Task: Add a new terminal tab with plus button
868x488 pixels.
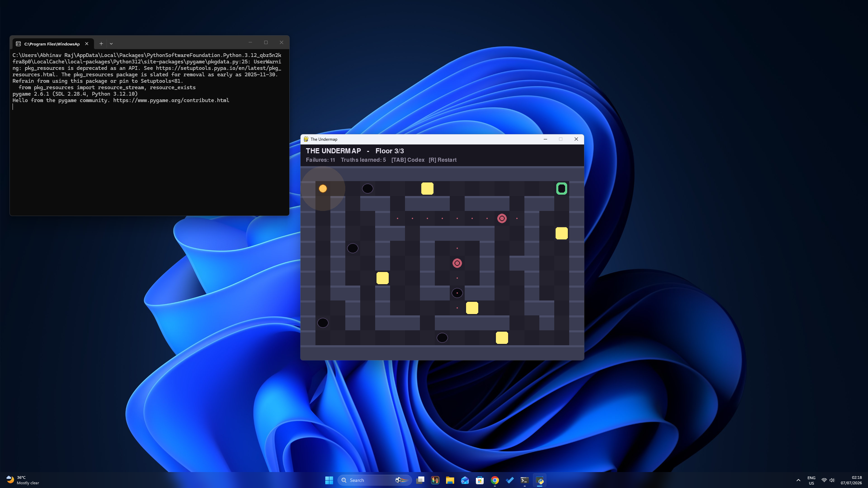Action: tap(101, 44)
